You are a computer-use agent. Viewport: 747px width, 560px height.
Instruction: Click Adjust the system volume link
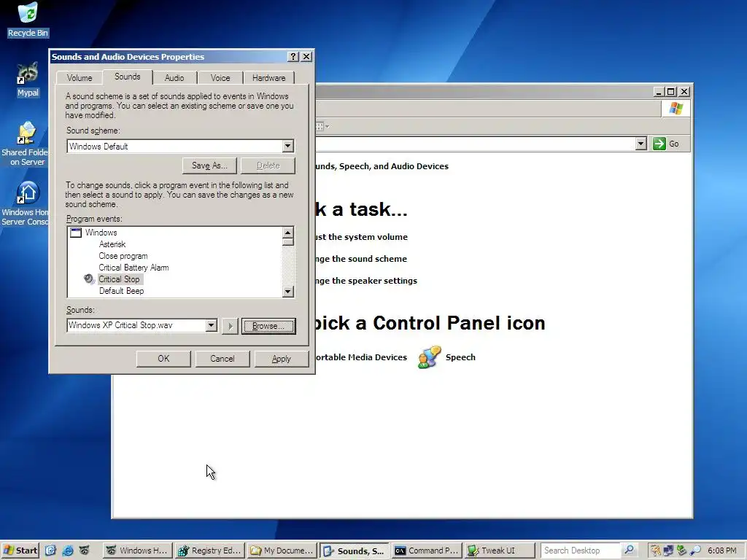pos(360,237)
